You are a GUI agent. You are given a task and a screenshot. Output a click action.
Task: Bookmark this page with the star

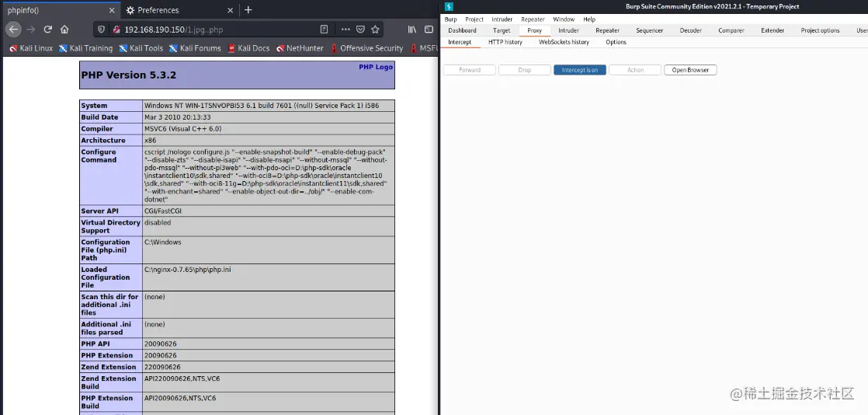(375, 30)
